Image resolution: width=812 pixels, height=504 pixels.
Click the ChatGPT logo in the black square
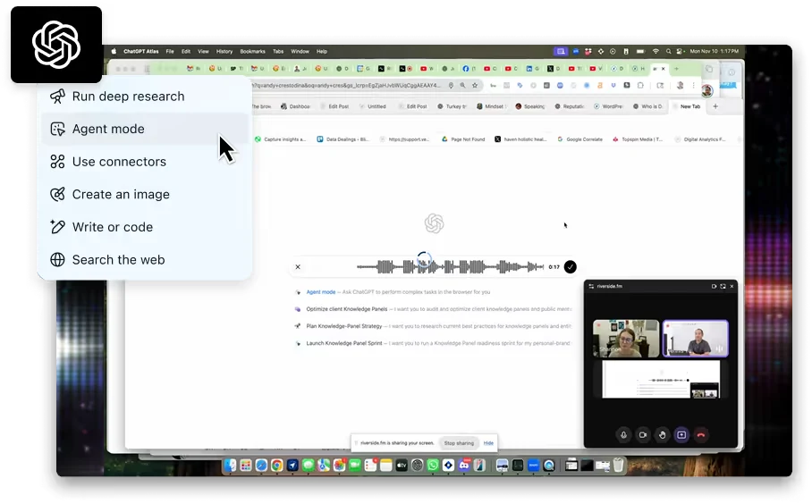[x=56, y=45]
